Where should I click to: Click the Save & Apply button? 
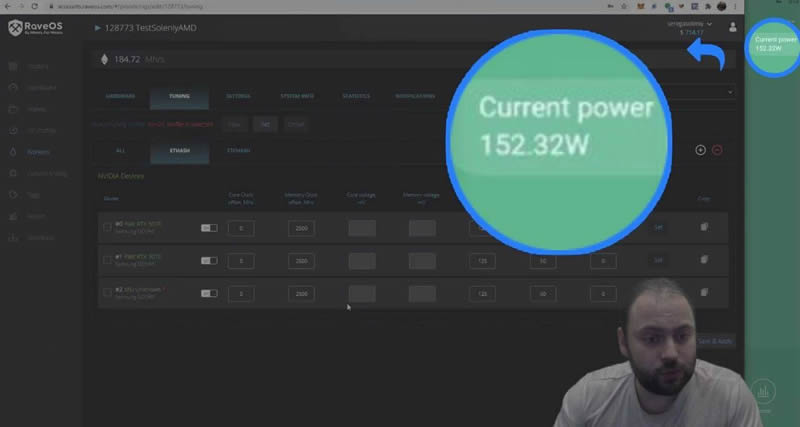click(x=715, y=341)
